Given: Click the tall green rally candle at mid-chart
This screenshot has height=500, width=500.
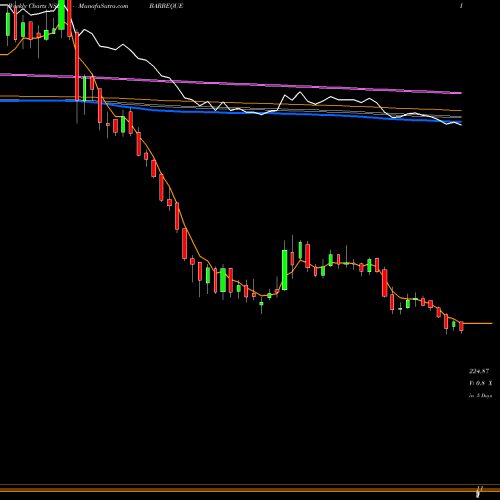Looking at the screenshot, I should pos(285,270).
